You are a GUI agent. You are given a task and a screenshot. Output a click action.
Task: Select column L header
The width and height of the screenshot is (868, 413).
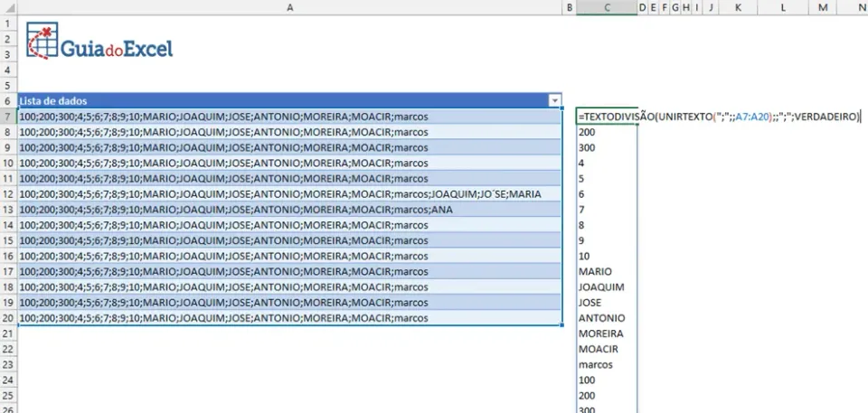(783, 7)
